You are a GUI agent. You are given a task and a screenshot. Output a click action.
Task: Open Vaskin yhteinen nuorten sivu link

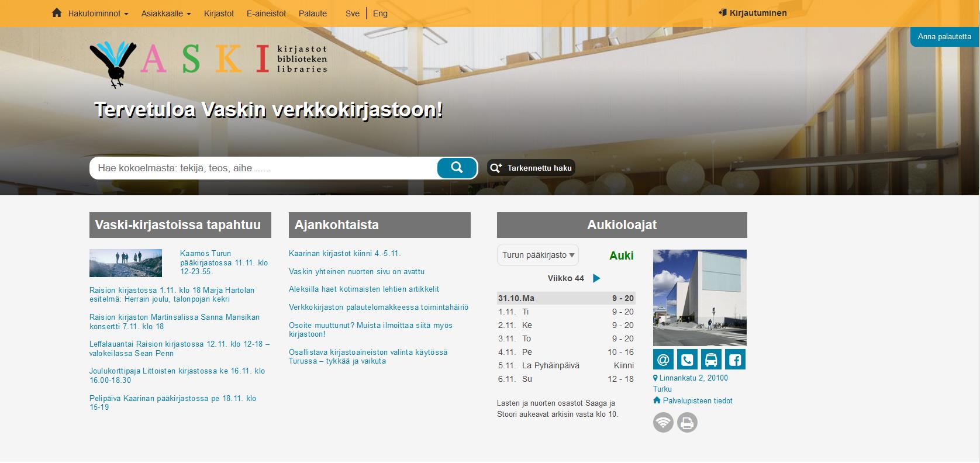coord(357,271)
